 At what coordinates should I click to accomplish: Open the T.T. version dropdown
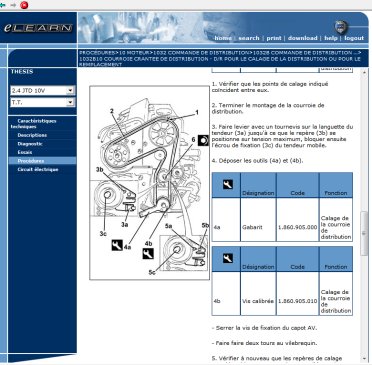(43, 102)
